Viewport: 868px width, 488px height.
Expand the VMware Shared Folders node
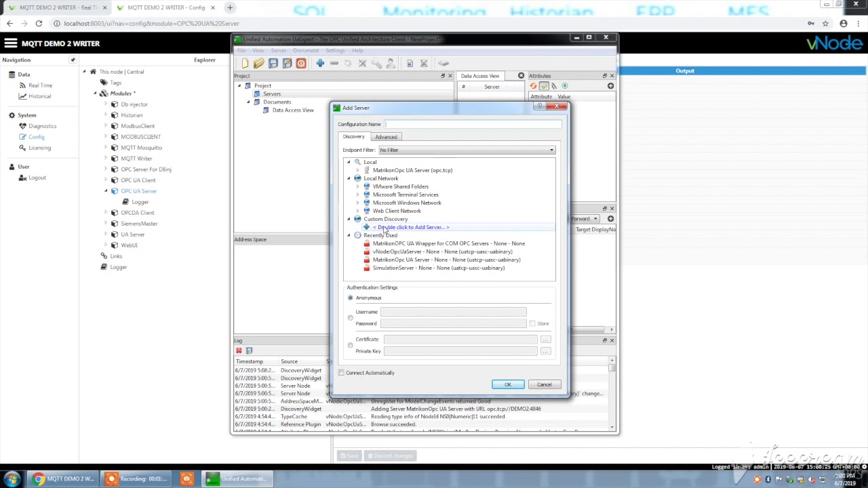(358, 186)
